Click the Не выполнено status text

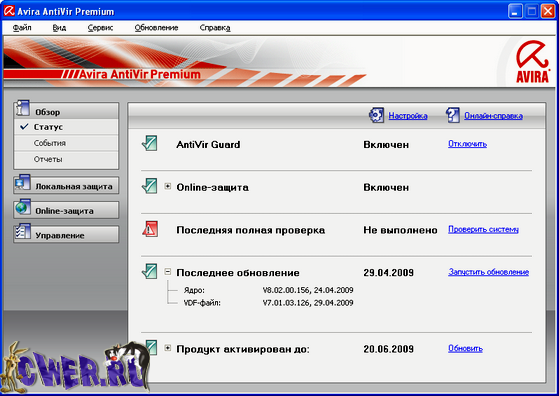[400, 230]
